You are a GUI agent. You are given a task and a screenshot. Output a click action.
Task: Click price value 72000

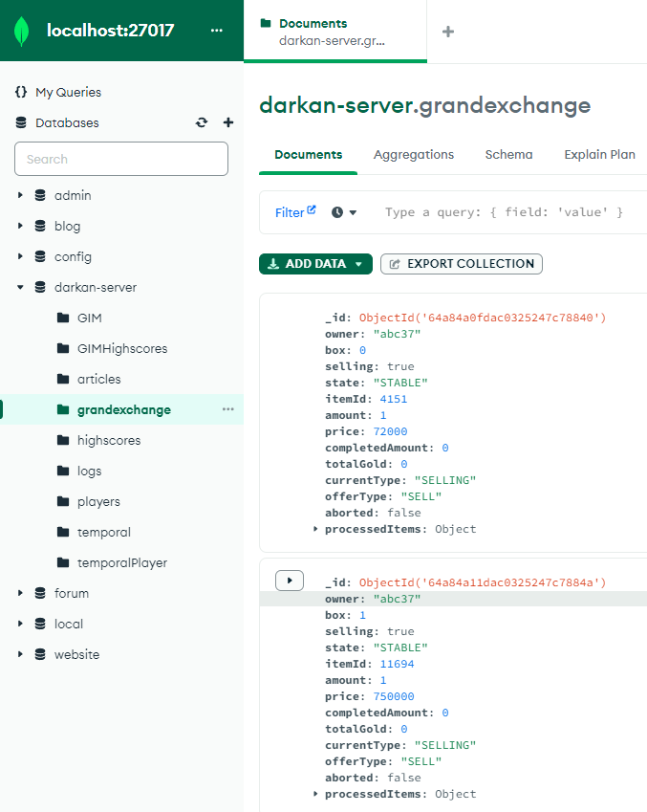(x=390, y=431)
